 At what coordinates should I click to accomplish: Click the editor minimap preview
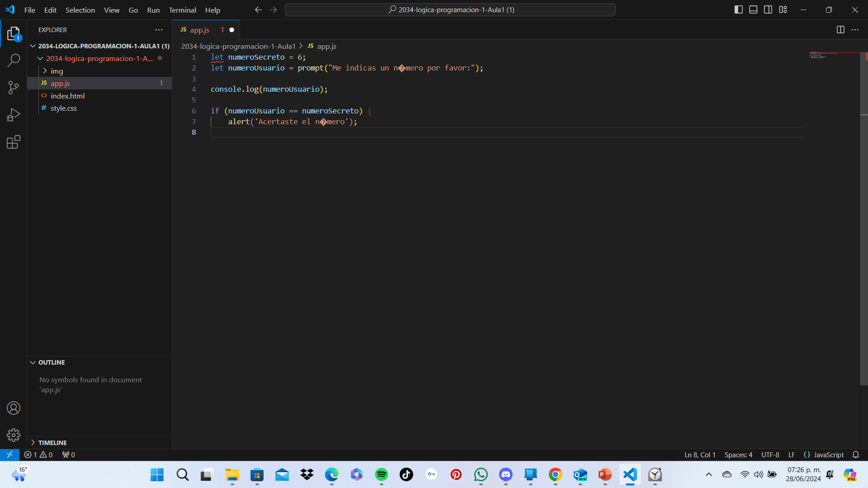point(832,56)
